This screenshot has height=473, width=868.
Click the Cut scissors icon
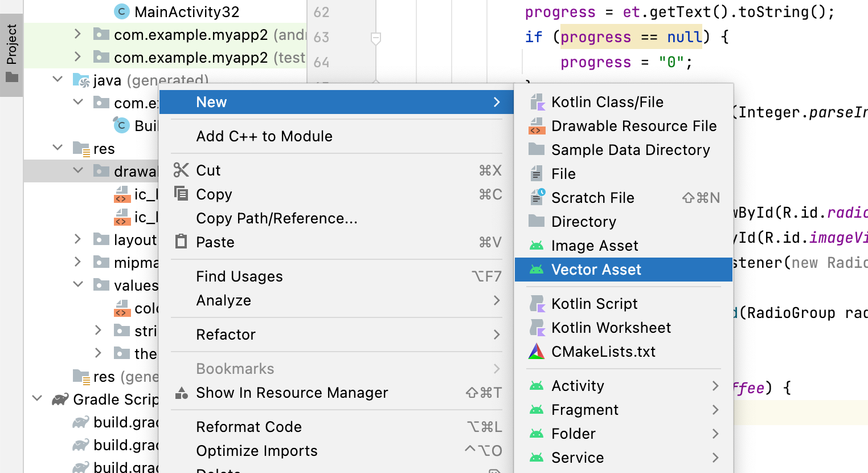[x=181, y=170]
